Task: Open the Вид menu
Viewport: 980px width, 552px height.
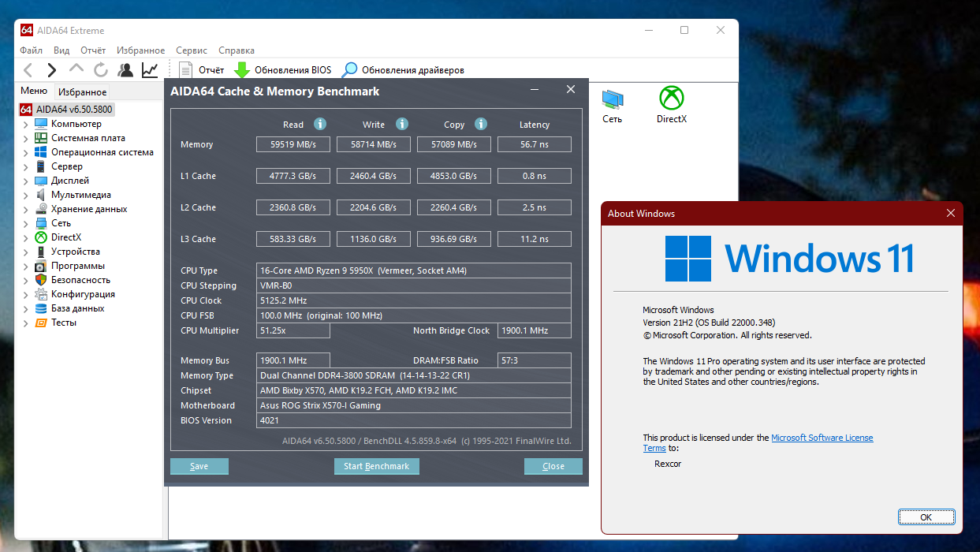Action: pos(61,50)
